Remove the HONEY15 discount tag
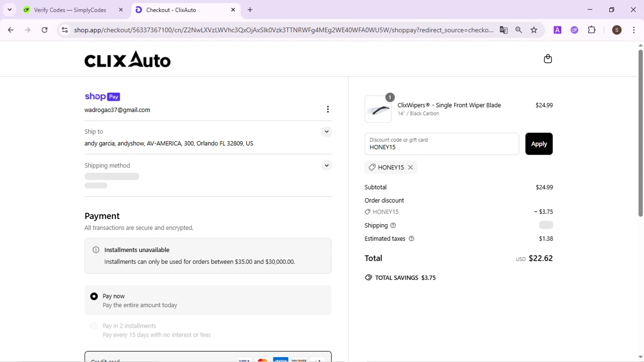Screen dimensions: 644x362 pyautogui.click(x=410, y=167)
